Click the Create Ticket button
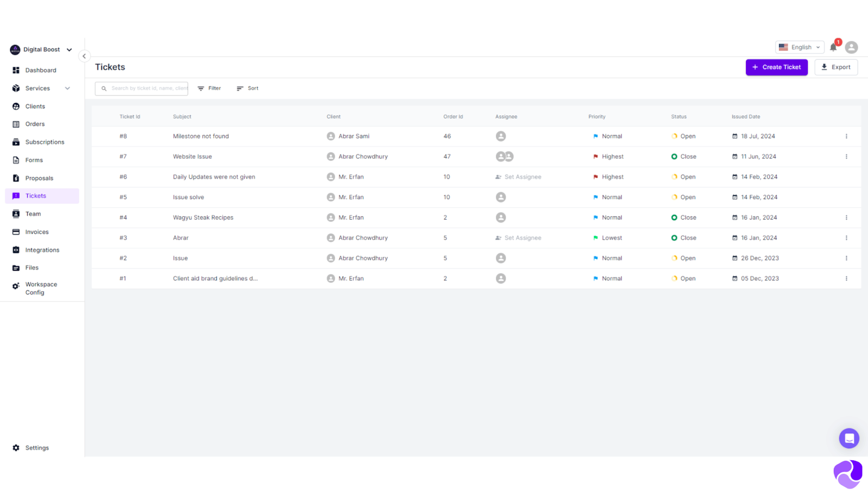This screenshot has width=868, height=495. point(776,67)
